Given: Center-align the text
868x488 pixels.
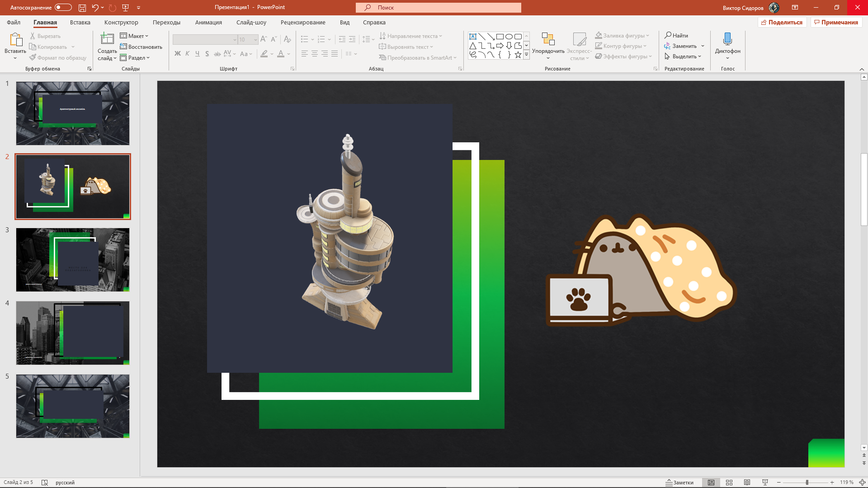Looking at the screenshot, I should (x=315, y=54).
